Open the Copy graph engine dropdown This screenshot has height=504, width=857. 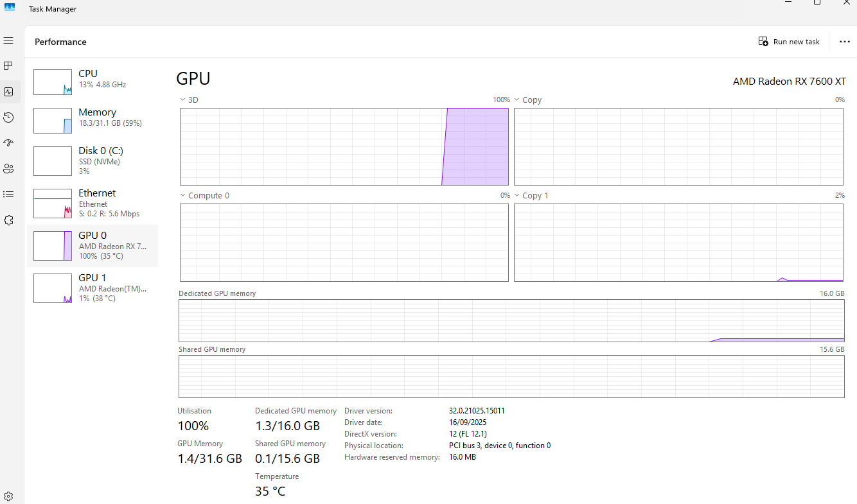(x=528, y=100)
